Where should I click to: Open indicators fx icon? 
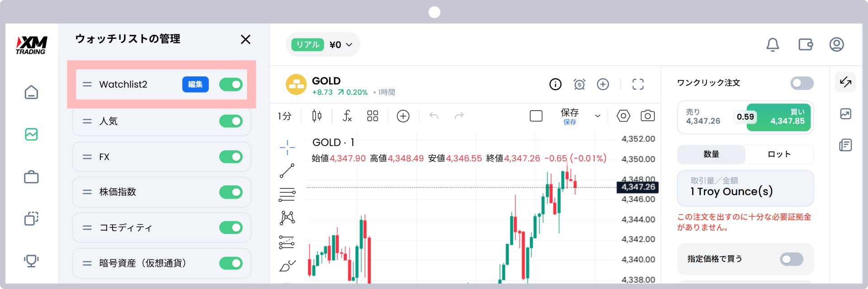347,116
